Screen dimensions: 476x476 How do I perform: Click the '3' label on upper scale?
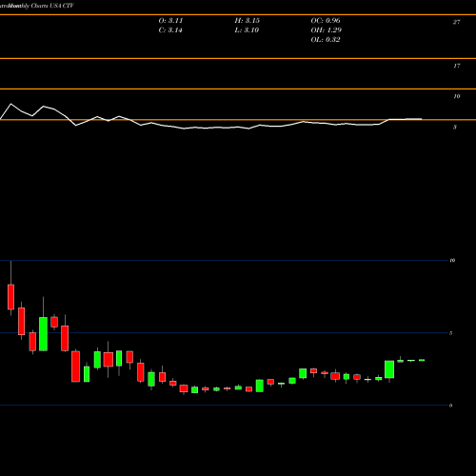455,127
